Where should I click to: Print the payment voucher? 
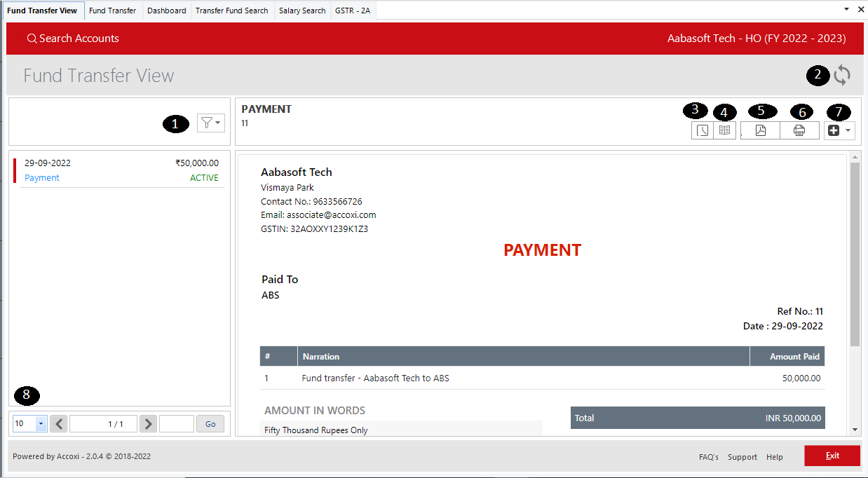[x=799, y=130]
